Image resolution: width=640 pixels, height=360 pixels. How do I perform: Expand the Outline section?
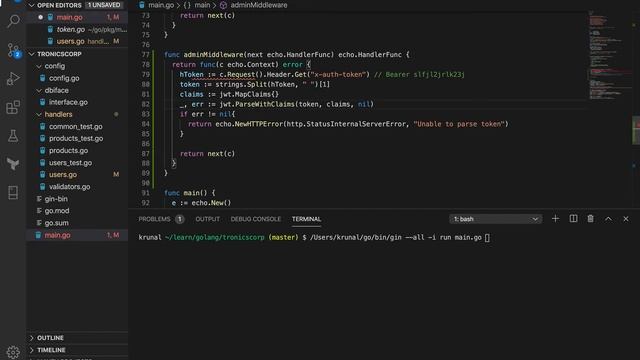32,338
